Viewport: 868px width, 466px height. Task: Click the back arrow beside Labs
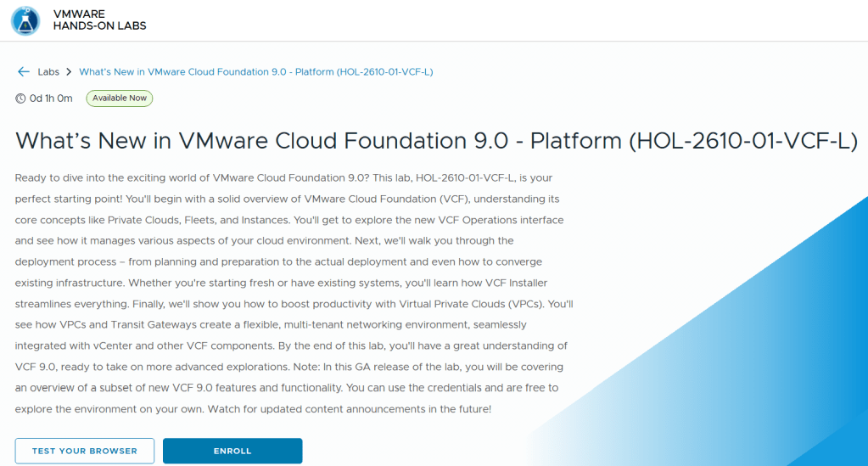[23, 72]
